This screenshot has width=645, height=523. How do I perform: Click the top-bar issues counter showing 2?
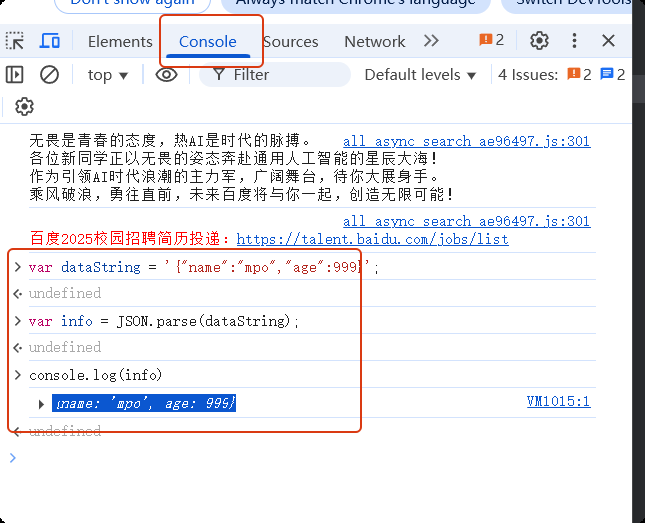pos(491,40)
